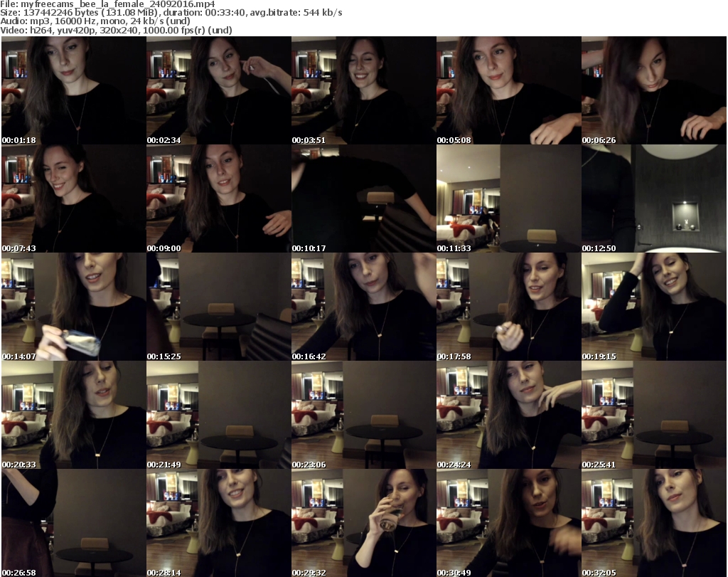This screenshot has width=728, height=577.
Task: Click the thumbnail timestamped 00:02:34
Action: pos(219,90)
